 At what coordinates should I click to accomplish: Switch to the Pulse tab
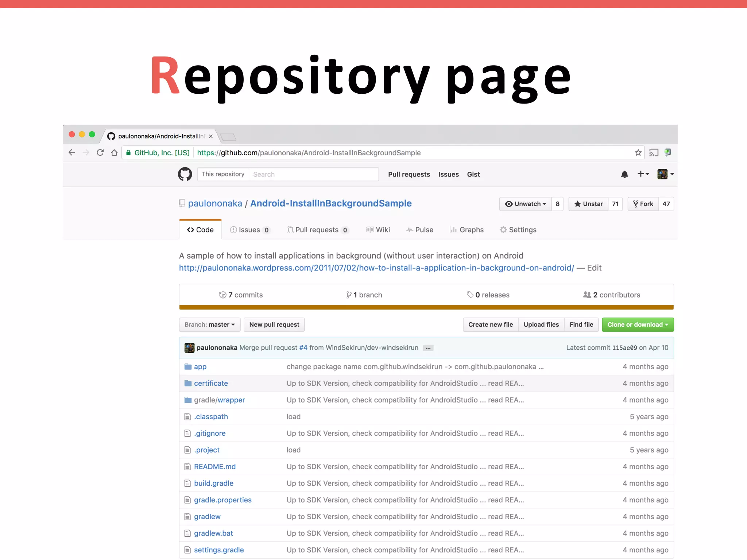[419, 230]
